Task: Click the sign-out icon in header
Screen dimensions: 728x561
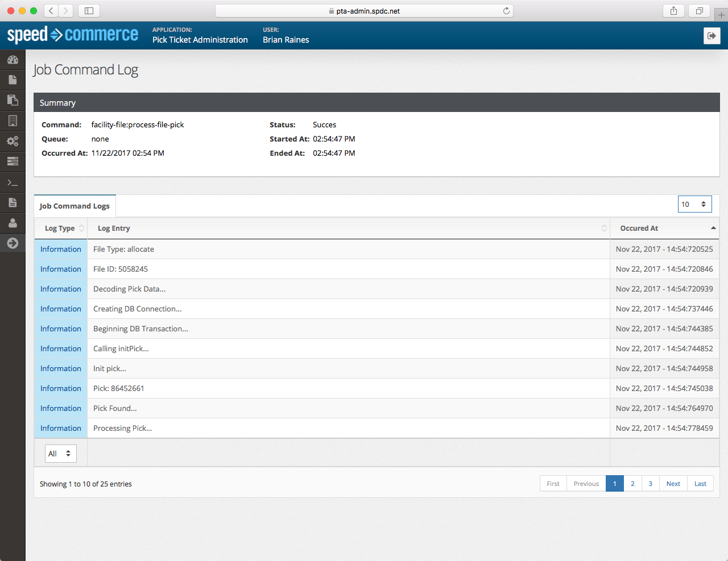Action: point(712,36)
